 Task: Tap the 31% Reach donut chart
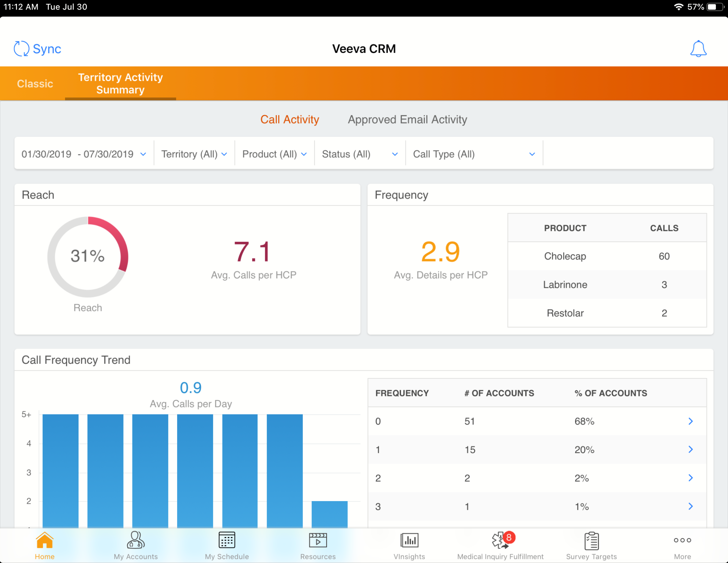88,257
